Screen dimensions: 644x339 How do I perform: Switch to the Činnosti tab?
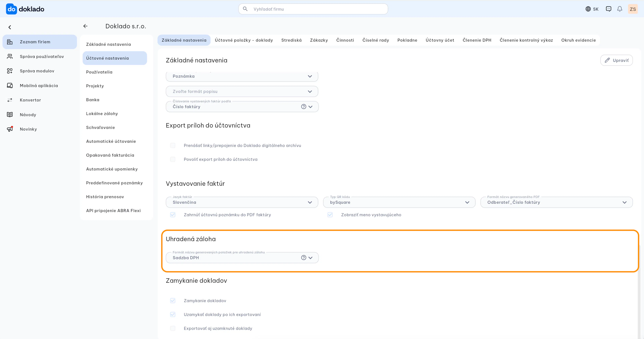[345, 40]
